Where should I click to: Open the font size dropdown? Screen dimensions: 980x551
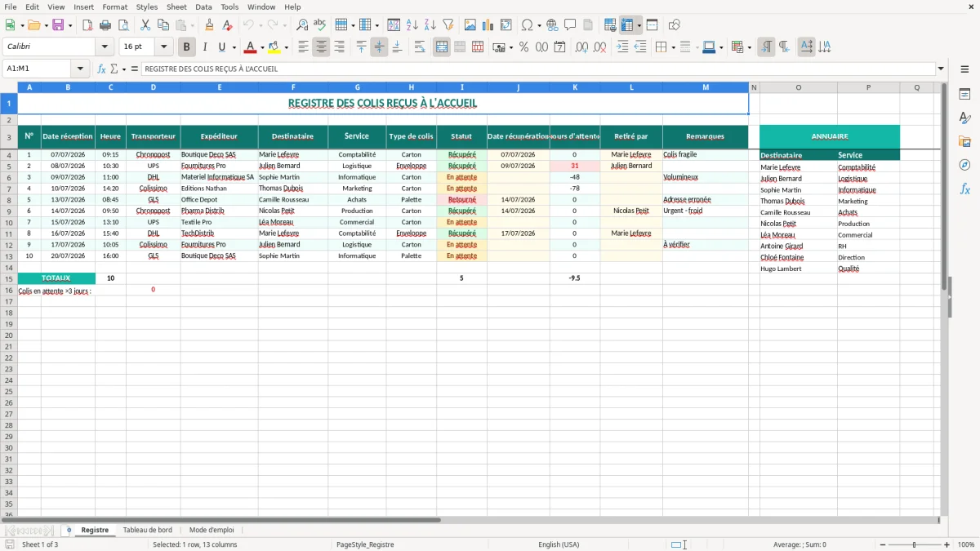(164, 47)
